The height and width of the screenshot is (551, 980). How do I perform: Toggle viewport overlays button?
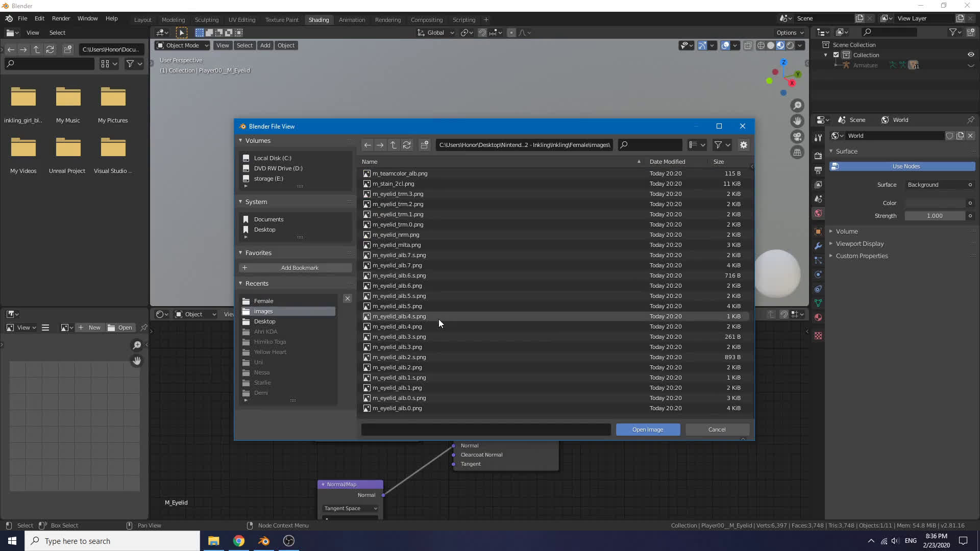tap(725, 45)
